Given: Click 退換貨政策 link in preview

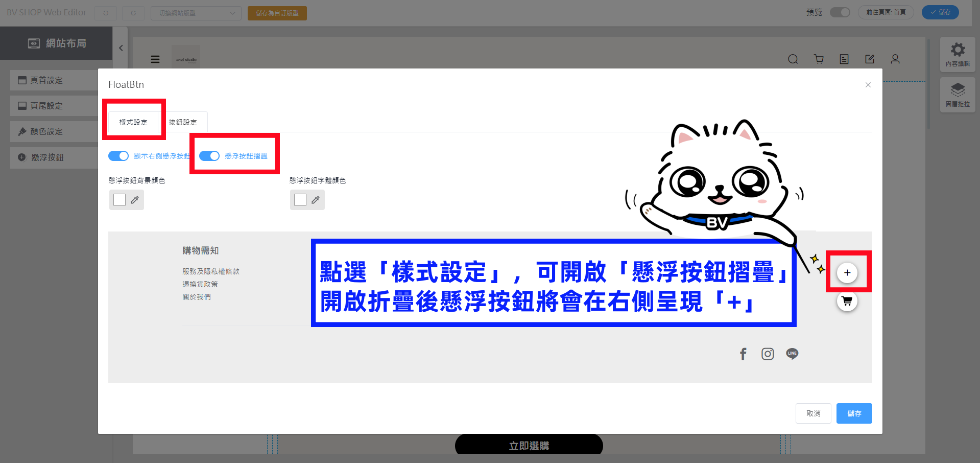Looking at the screenshot, I should click(200, 284).
